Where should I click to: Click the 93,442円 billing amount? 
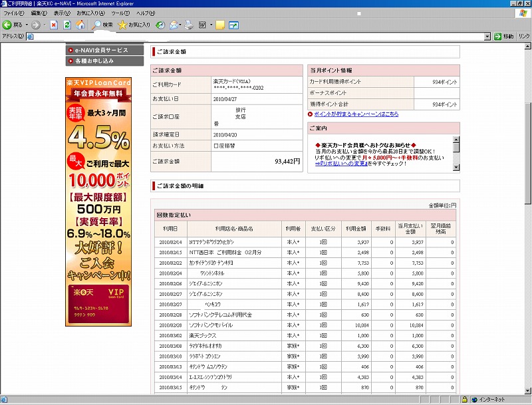point(287,162)
